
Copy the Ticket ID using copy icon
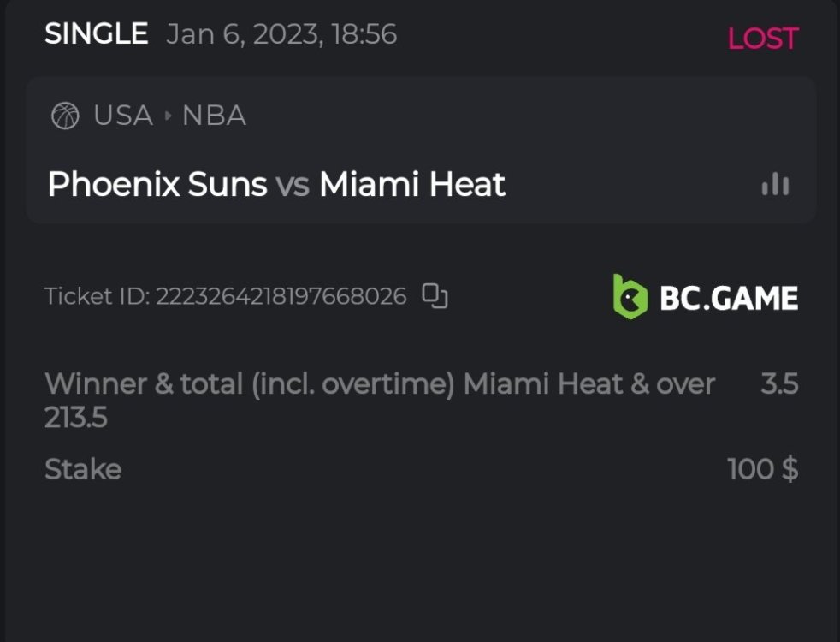pyautogui.click(x=435, y=296)
